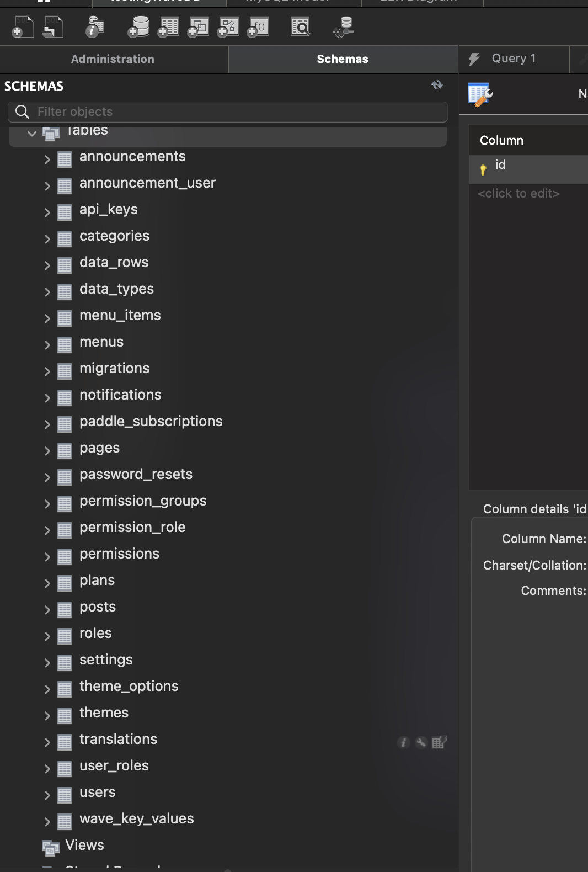Click the magnifier icon in the filter box

point(22,112)
